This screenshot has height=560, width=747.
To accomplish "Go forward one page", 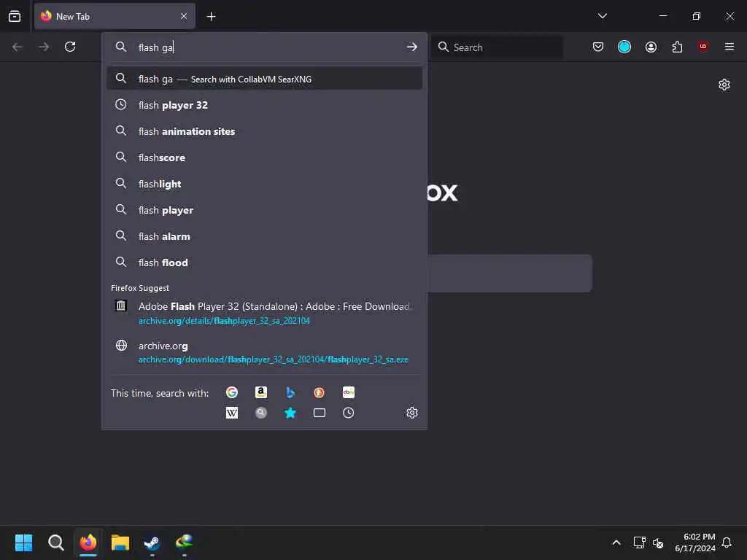I will 44,47.
